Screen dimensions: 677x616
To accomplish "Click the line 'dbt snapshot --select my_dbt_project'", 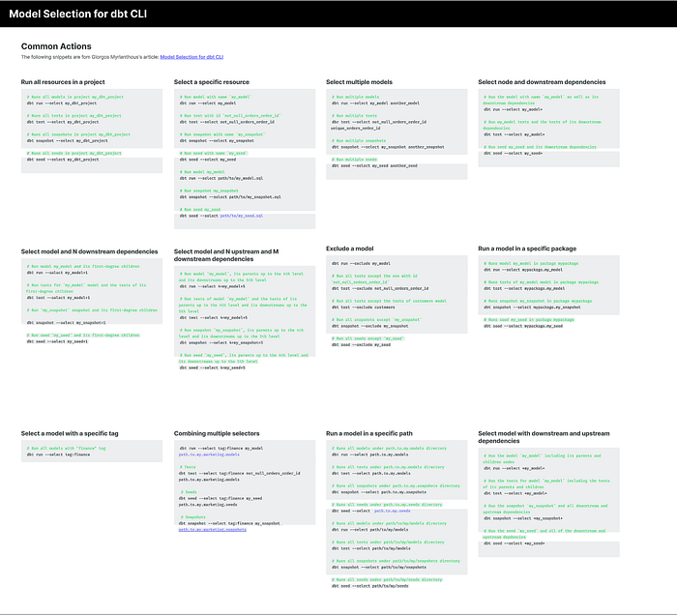I will click(68, 141).
